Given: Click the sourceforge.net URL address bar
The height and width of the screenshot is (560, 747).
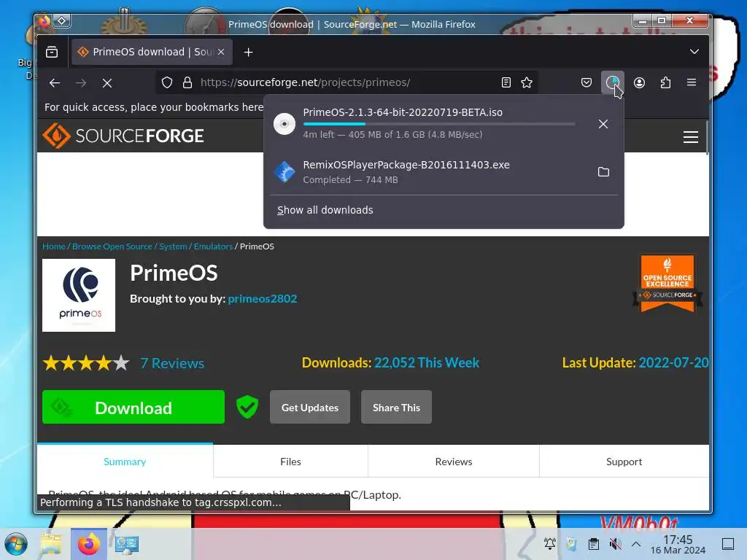Looking at the screenshot, I should pyautogui.click(x=347, y=82).
